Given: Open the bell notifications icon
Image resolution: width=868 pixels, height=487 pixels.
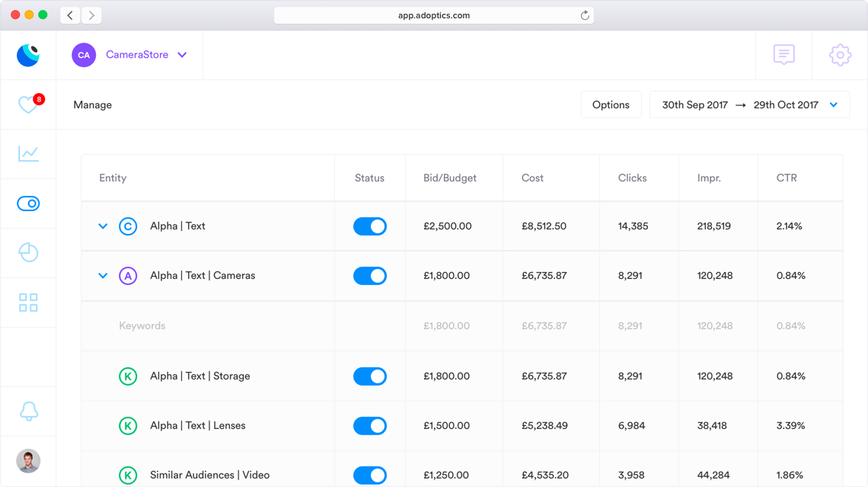Looking at the screenshot, I should pyautogui.click(x=28, y=411).
